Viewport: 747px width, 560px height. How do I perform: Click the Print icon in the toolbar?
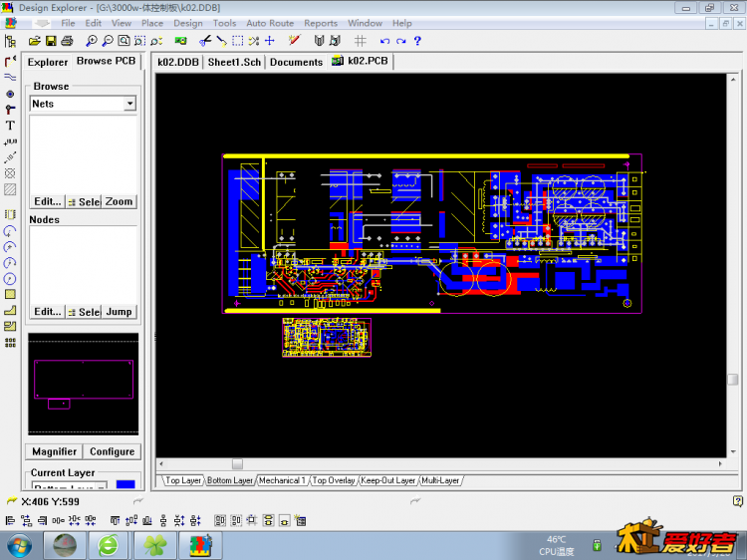coord(67,41)
